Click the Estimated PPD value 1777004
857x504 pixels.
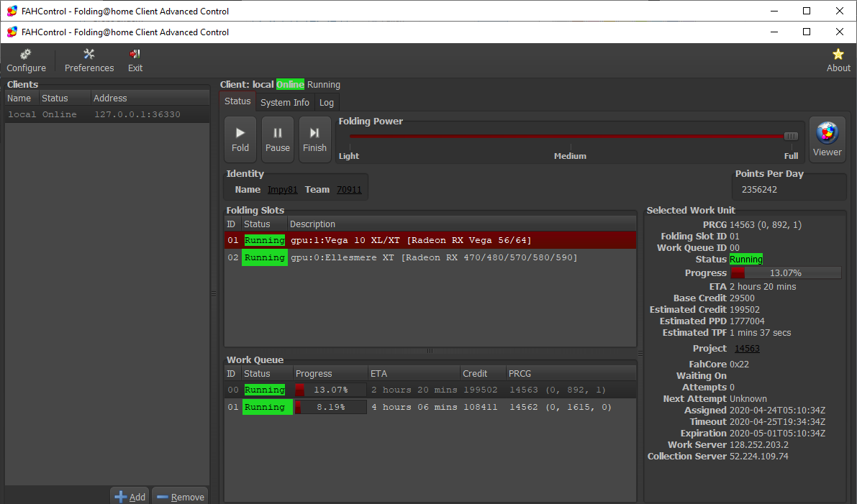pos(747,321)
